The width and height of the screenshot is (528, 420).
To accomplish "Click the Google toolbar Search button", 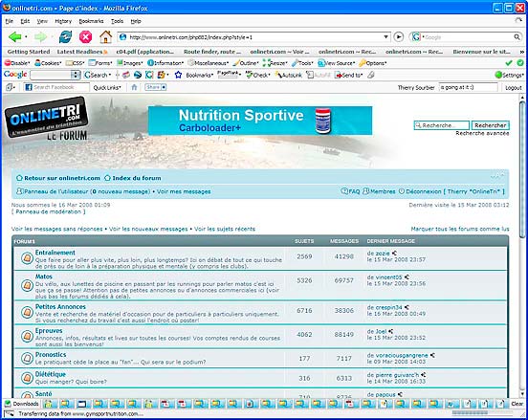I will tap(98, 75).
